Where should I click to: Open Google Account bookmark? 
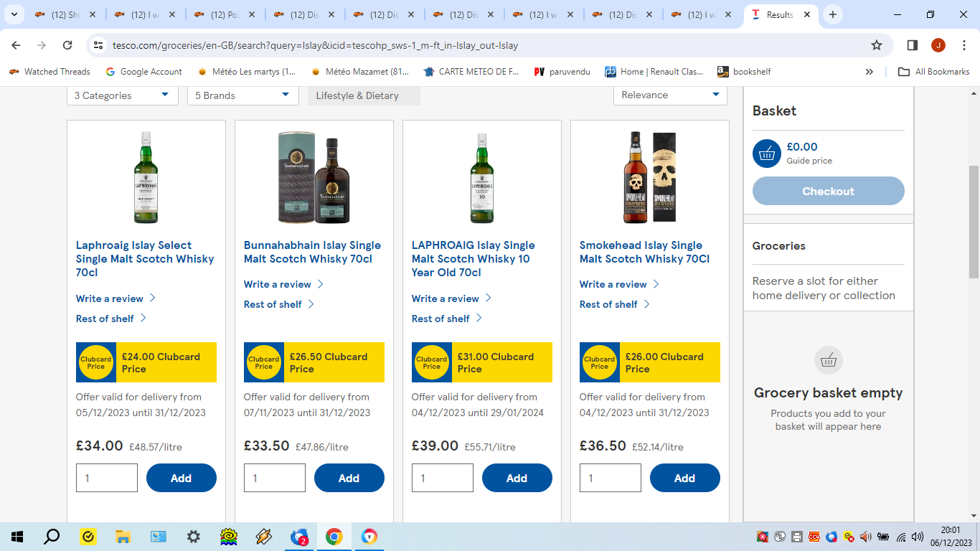click(143, 72)
